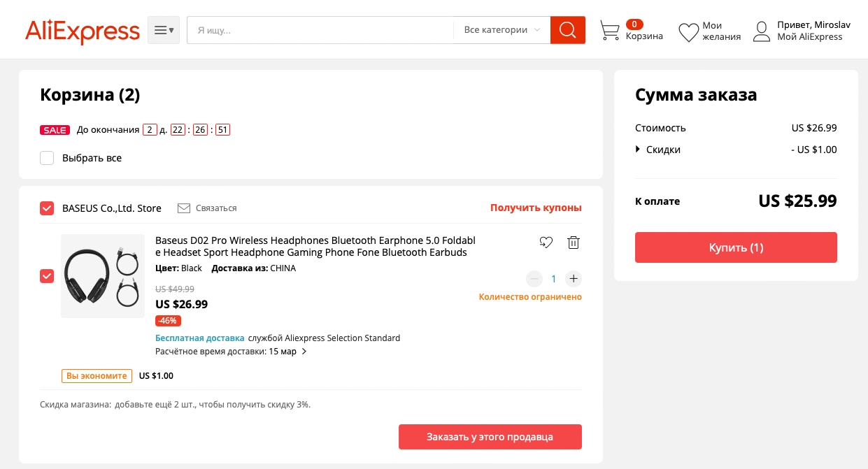Open 'Получить купоны' link
This screenshot has width=868, height=469.
pyautogui.click(x=536, y=208)
